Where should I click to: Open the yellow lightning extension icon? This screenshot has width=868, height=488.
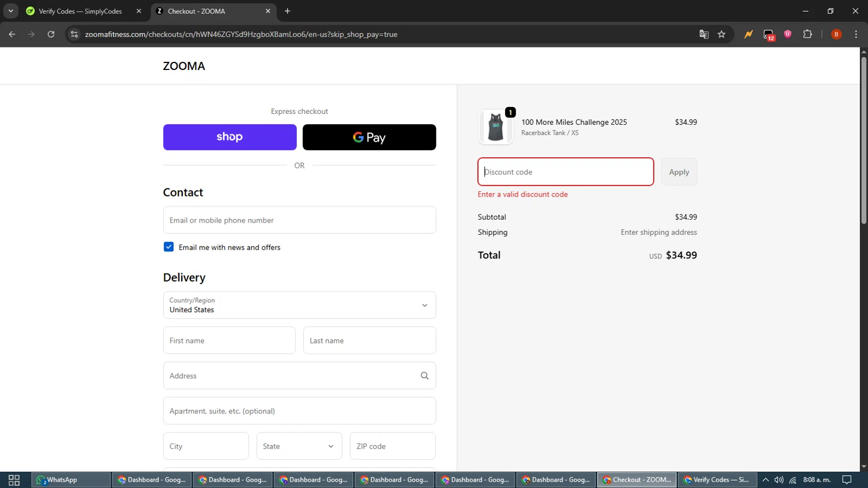click(749, 34)
